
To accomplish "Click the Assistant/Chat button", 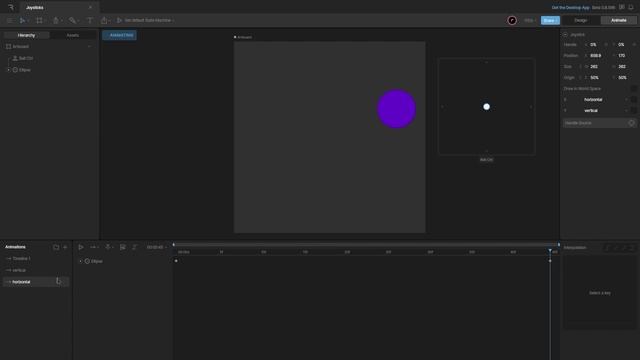I will click(x=119, y=36).
